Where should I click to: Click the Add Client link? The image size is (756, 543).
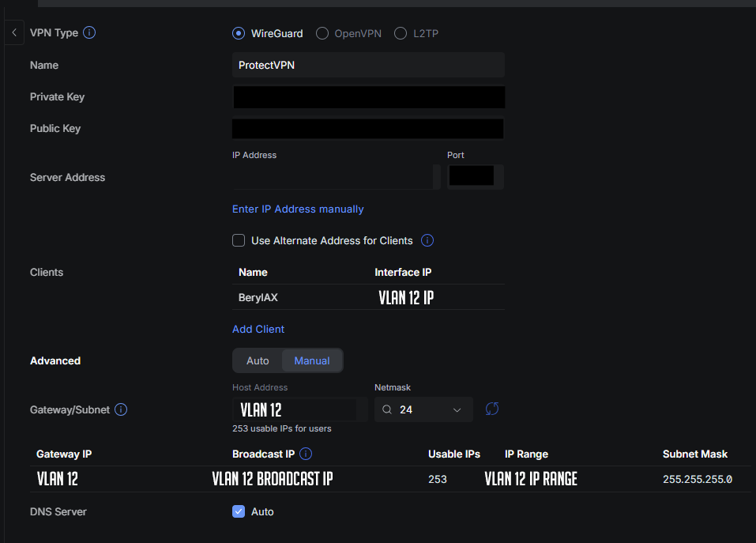point(258,329)
